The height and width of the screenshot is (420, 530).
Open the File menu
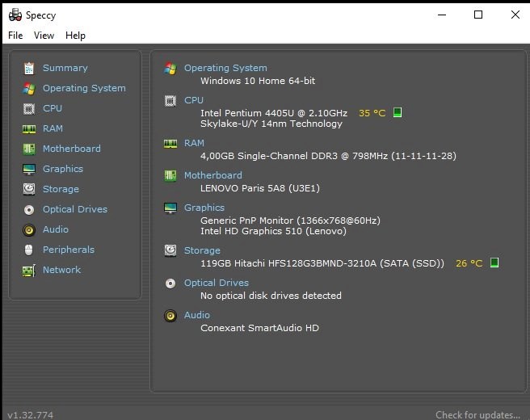click(15, 36)
